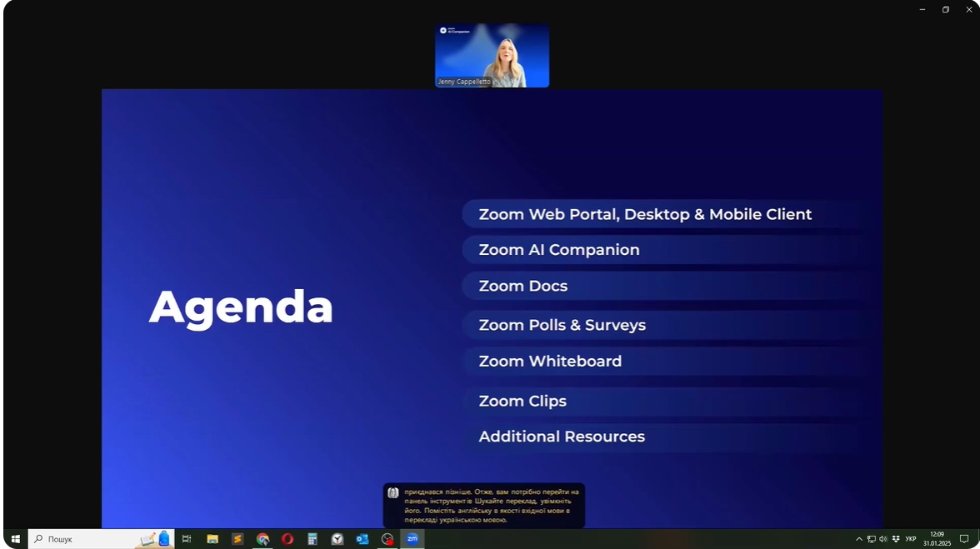Screen dimensions: 980x549
Task: Minimize the Zoom meeting window
Action: coord(922,9)
